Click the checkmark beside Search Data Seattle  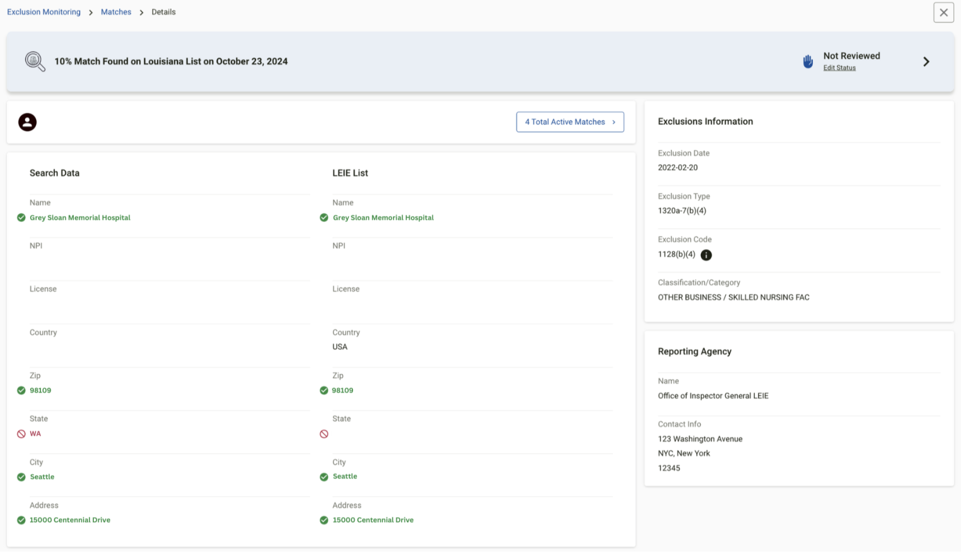point(21,477)
